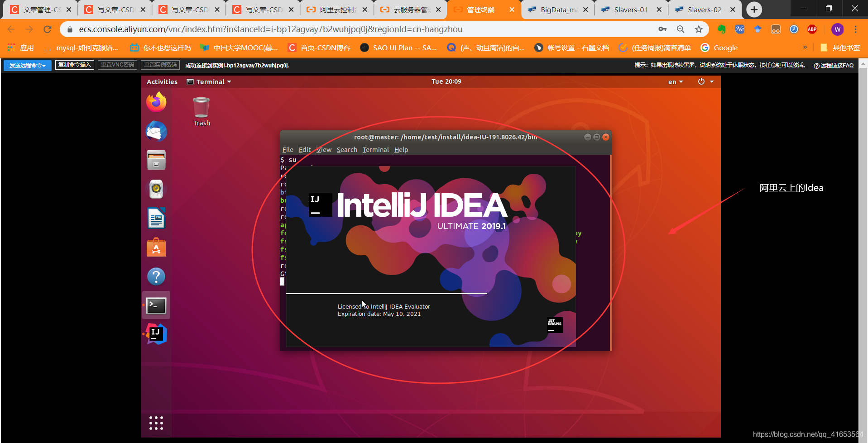Open the terminal Help menu
This screenshot has height=443, width=868.
tap(401, 150)
